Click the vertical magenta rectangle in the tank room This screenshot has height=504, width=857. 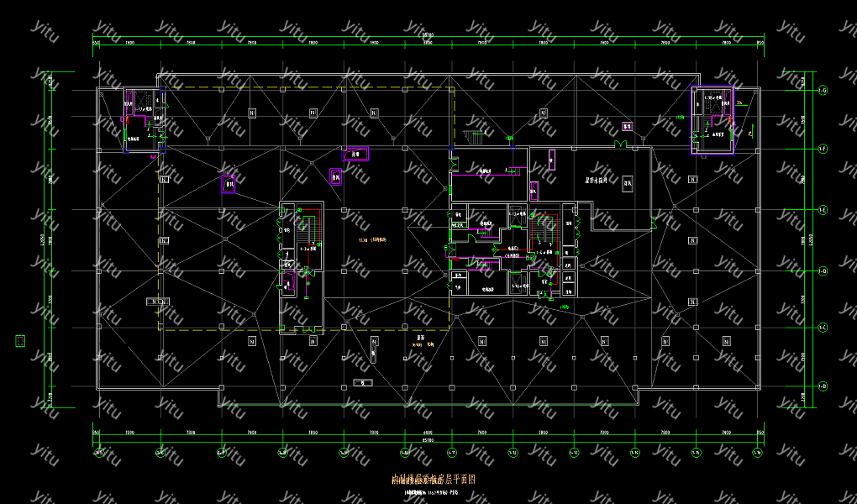point(551,159)
